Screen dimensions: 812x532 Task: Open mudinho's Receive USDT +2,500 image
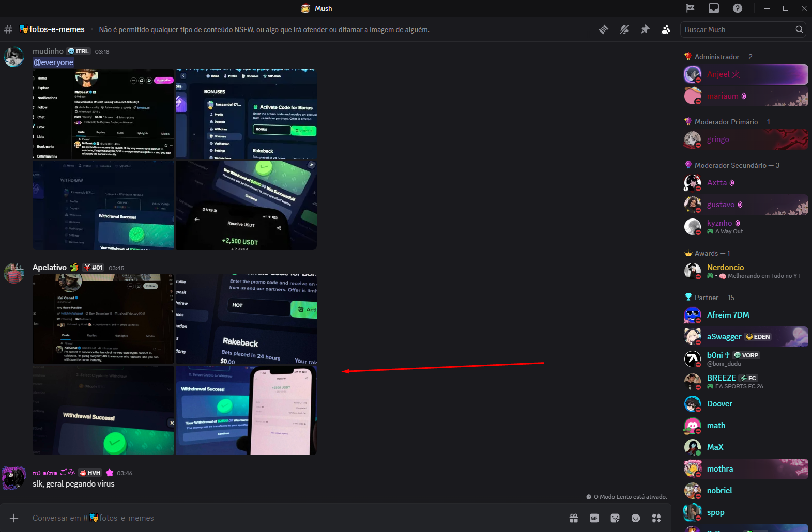click(x=246, y=205)
